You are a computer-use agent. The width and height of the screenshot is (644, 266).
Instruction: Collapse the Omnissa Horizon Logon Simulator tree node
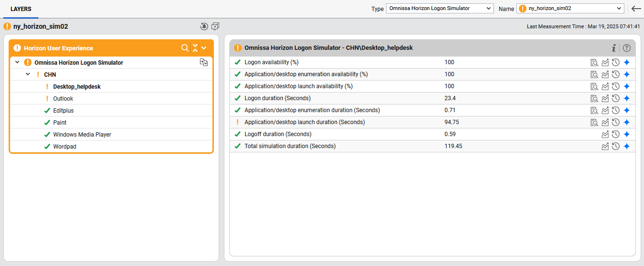point(17,62)
